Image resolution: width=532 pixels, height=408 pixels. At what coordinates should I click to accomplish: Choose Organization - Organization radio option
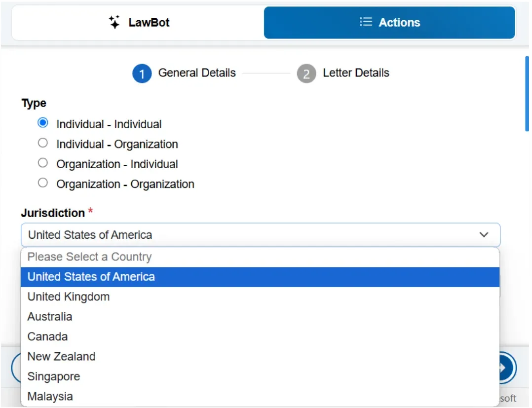43,183
